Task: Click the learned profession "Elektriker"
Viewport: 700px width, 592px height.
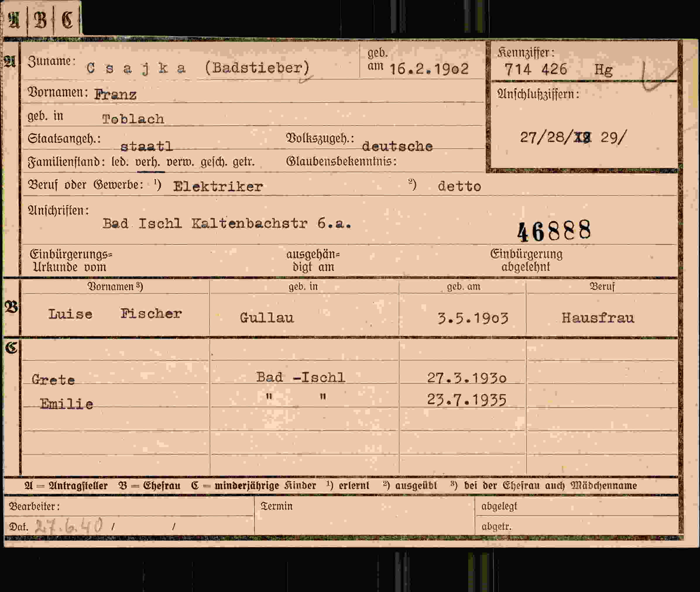Action: (x=218, y=187)
